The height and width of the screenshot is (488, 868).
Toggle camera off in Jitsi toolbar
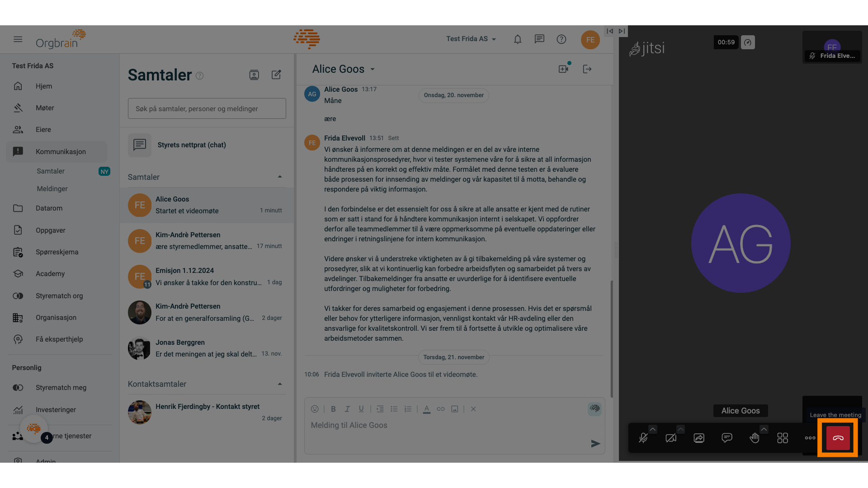(671, 437)
